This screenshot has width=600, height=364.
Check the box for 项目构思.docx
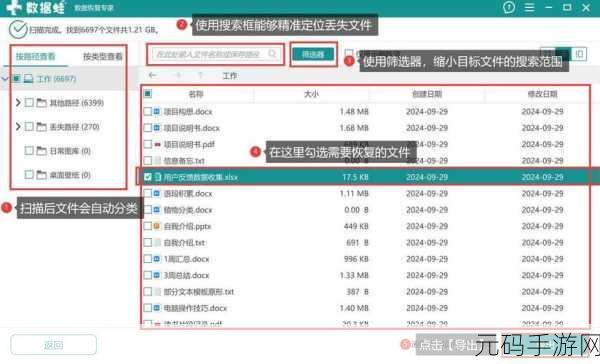148,111
